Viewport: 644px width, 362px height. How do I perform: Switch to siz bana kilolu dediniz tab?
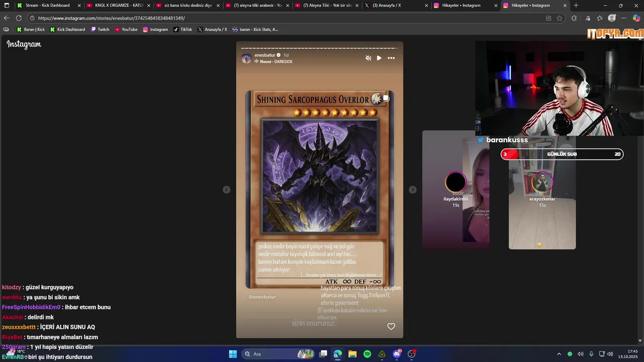188,6
